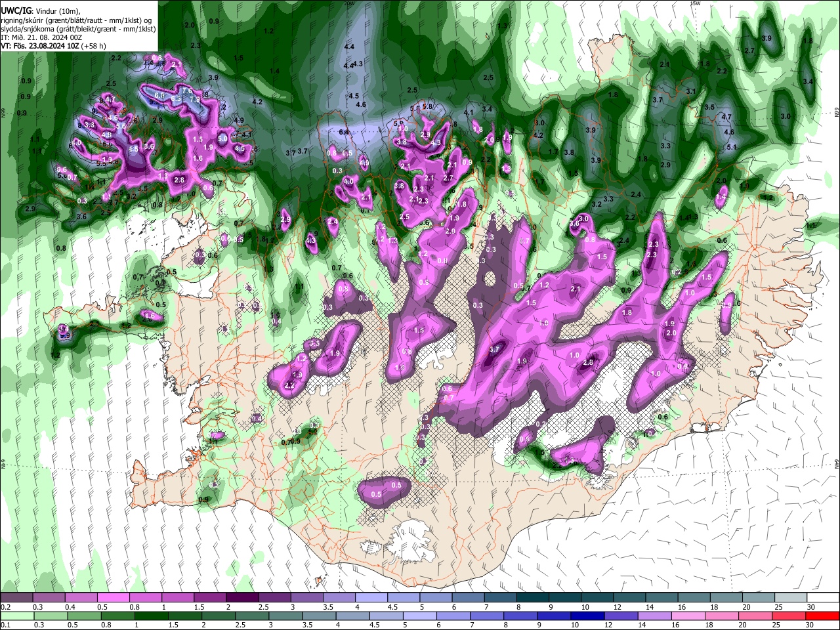Viewport: 840px width, 630px height.
Task: Click the '15W' longitude label on the map
Action: [695, 3]
